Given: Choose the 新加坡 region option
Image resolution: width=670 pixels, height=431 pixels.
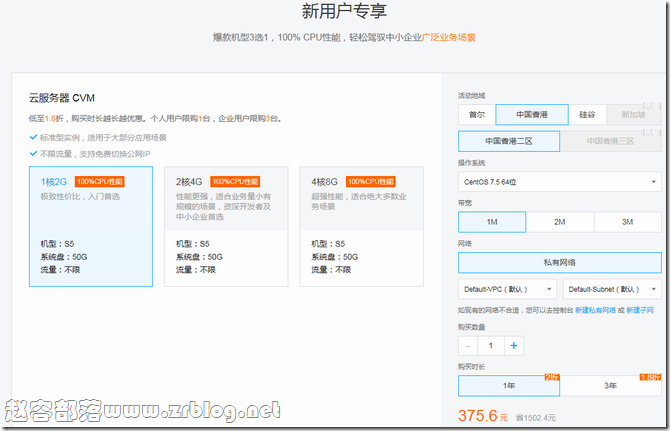Looking at the screenshot, I should pos(634,114).
